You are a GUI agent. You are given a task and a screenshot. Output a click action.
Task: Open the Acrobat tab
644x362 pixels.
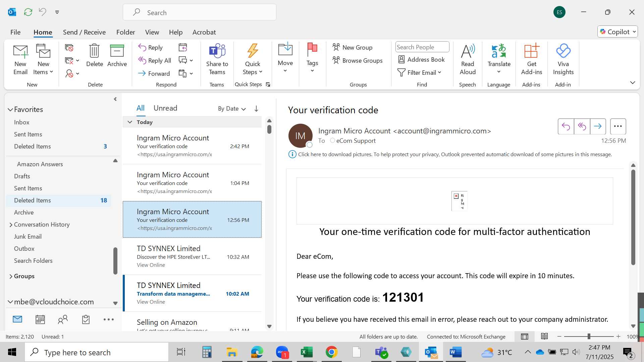pyautogui.click(x=204, y=32)
